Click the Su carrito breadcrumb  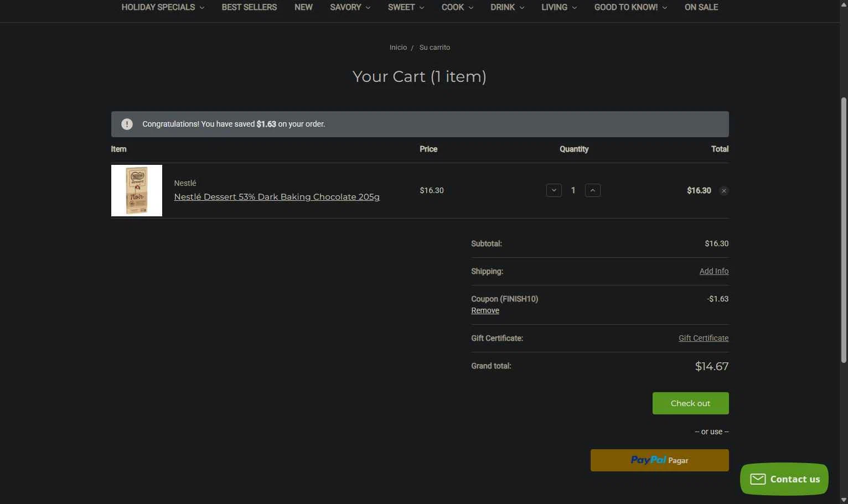(x=435, y=48)
